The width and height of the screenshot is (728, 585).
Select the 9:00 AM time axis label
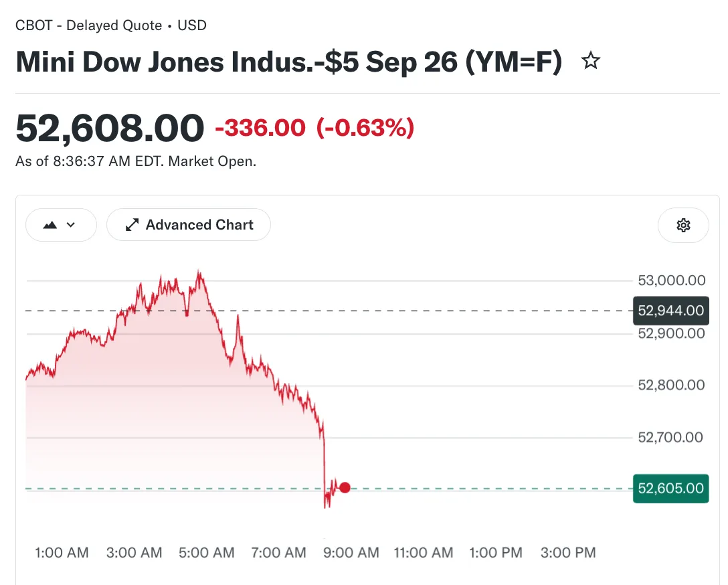point(351,552)
